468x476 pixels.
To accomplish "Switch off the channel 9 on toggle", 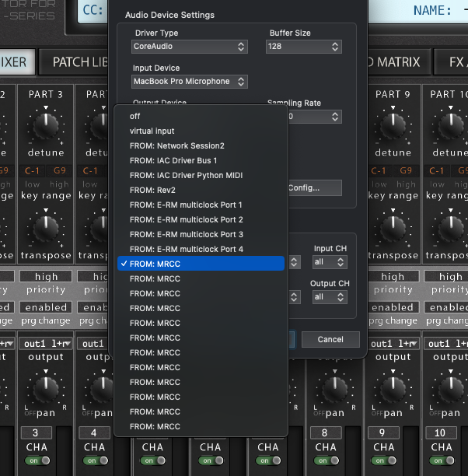I will (385, 461).
